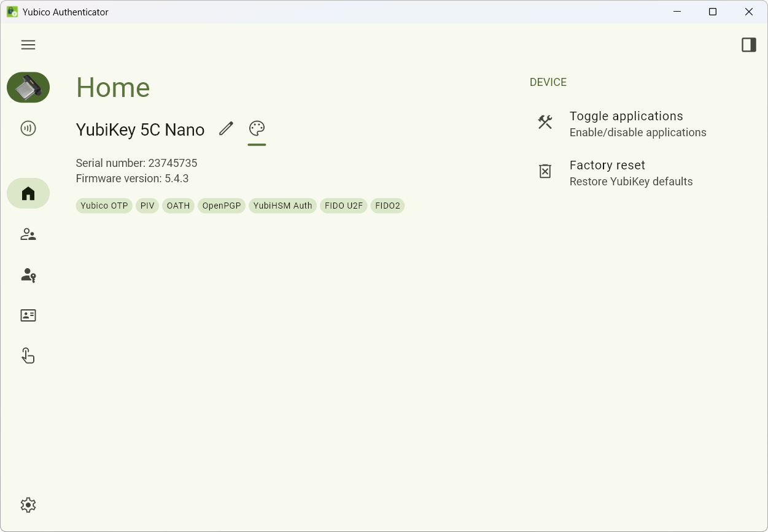Toggle the side panel visibility icon
768x532 pixels.
[748, 45]
